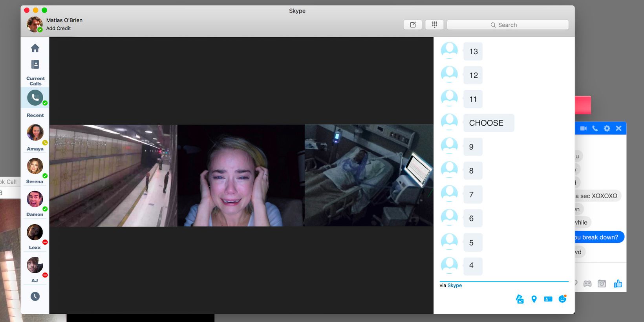Screen dimensions: 644x322
Task: Open the history clock icon in sidebar
Action: [x=35, y=296]
